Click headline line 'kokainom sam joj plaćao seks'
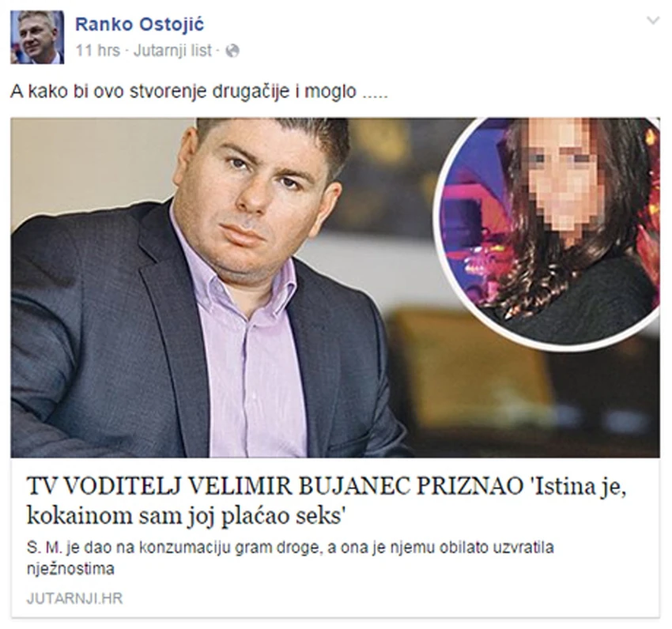This screenshot has width=672, height=629. pos(186,516)
